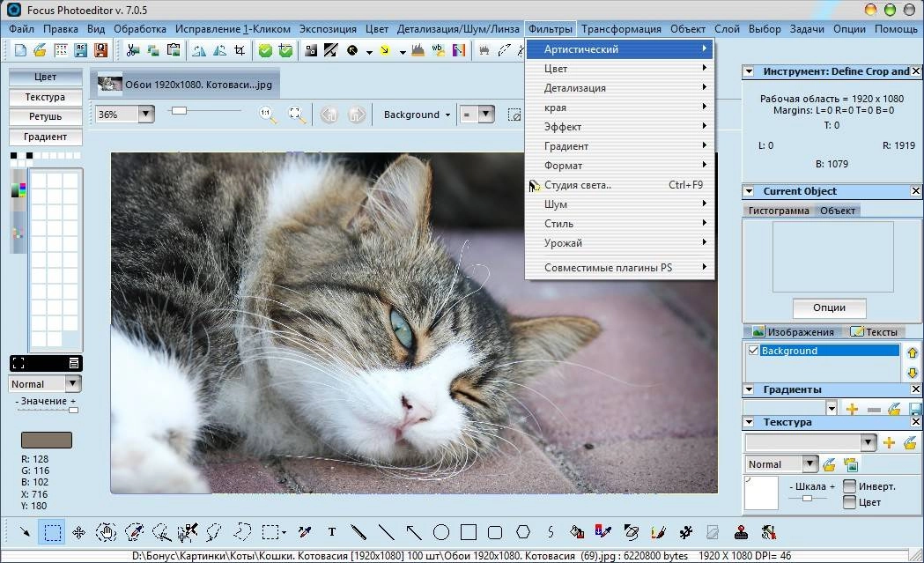Screen dimensions: 924x563
Task: Click the first green checkmark toolbar icon
Action: (x=265, y=51)
